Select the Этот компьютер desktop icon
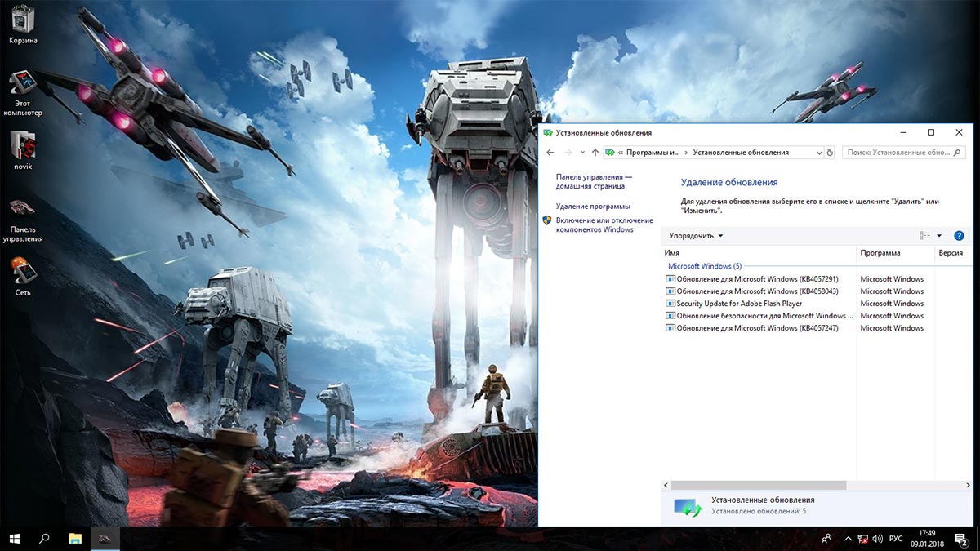Screen dimensions: 980x551 (23, 91)
